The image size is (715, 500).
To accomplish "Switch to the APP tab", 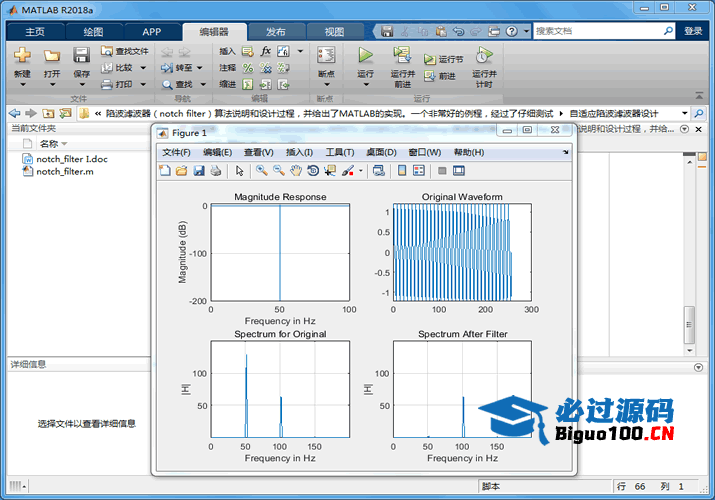I will (x=151, y=31).
